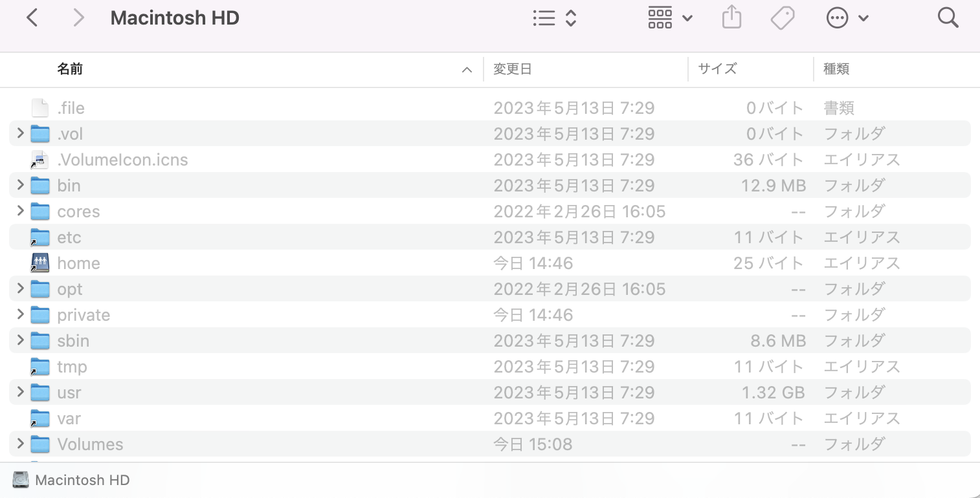Expand the bin folder disclosure triangle
This screenshot has width=980, height=498.
20,185
